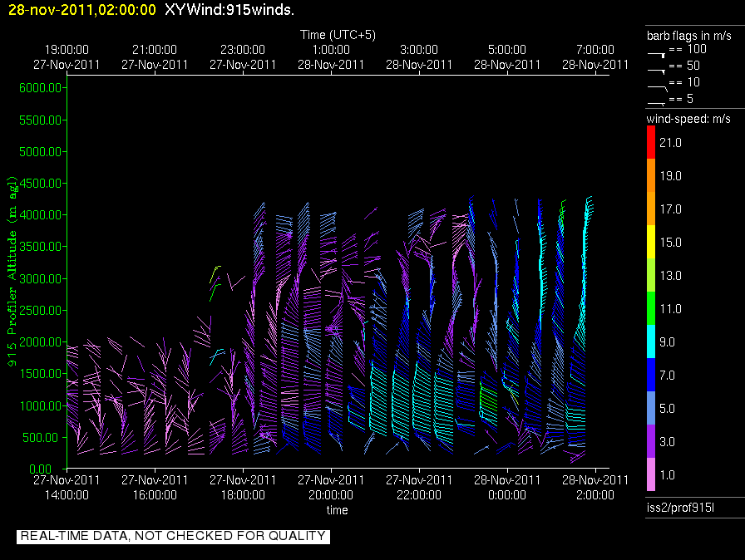This screenshot has height=560, width=745.
Task: Click the 20:00:00 bottom axis label
Action: [331, 495]
